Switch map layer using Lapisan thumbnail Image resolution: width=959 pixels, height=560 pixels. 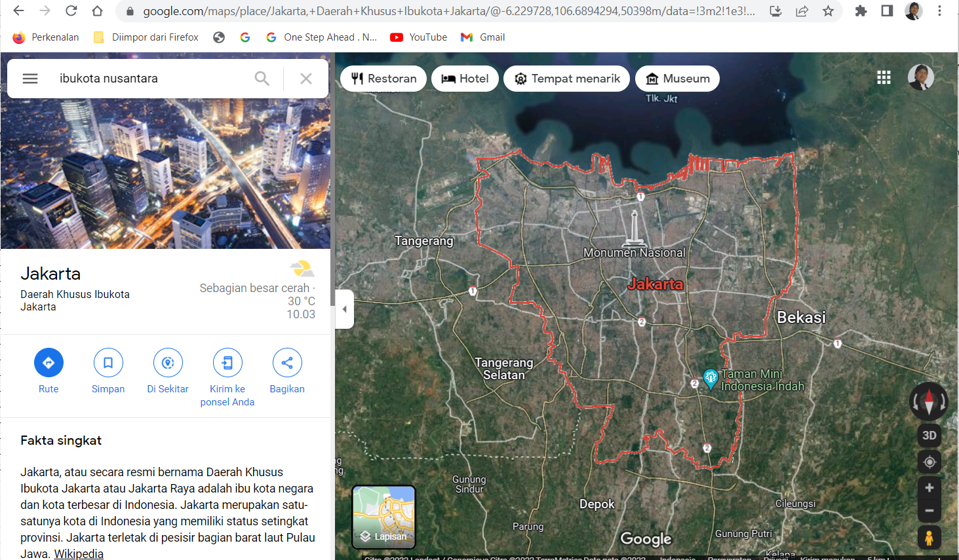coord(384,517)
